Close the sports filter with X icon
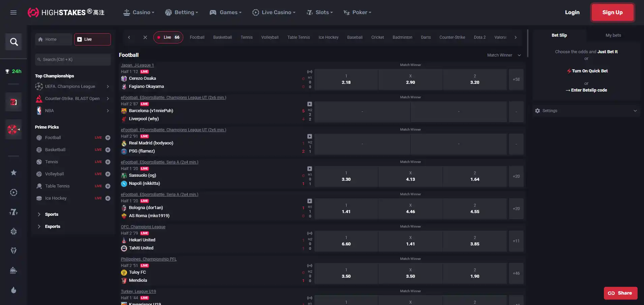644x305 pixels. pos(145,37)
